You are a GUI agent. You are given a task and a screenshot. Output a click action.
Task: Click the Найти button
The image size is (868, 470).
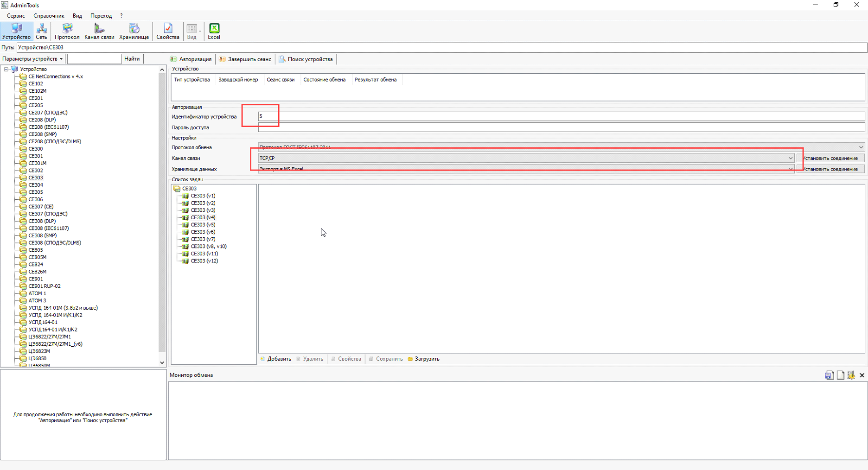[x=132, y=59]
